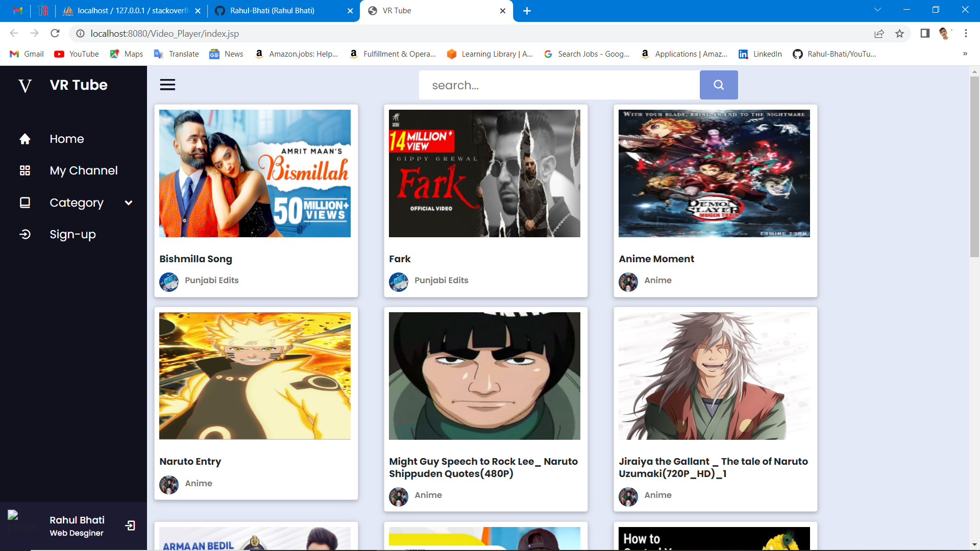Click the page vertical scrollbar thumb
980x551 pixels.
pos(974,166)
